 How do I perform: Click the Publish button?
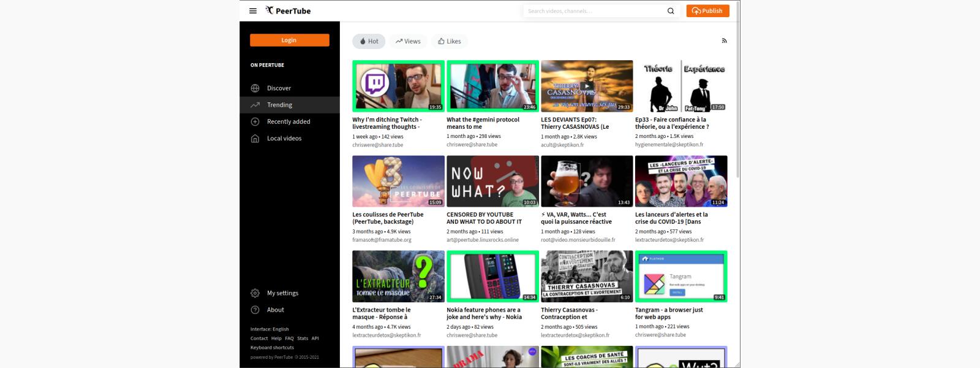pos(707,11)
